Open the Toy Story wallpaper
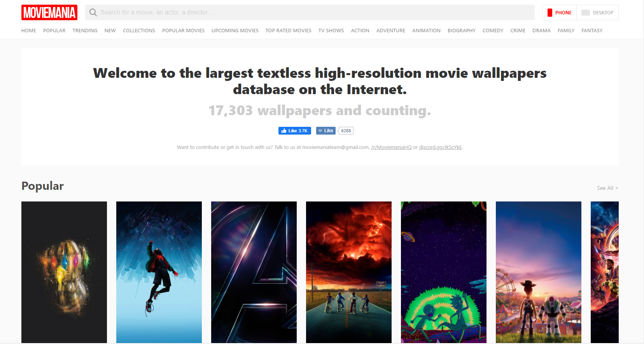 tap(539, 272)
